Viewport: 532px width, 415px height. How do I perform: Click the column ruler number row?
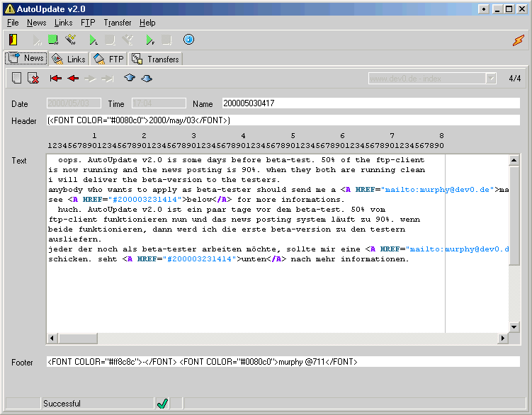(x=246, y=146)
